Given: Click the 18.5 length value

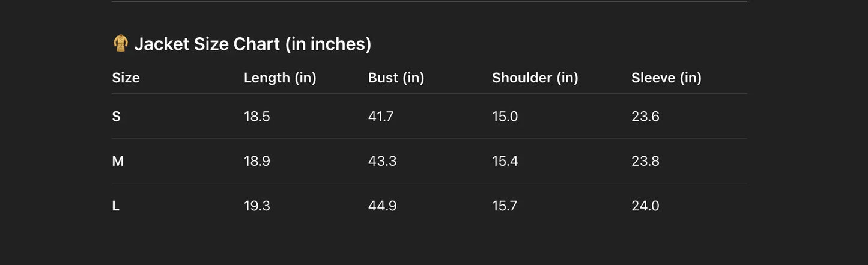Looking at the screenshot, I should (x=256, y=117).
